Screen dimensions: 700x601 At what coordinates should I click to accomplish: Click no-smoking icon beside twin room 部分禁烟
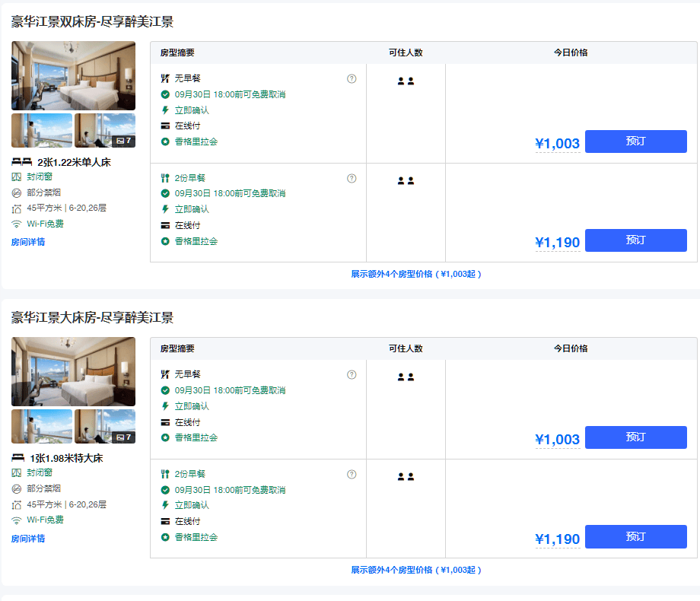point(17,193)
